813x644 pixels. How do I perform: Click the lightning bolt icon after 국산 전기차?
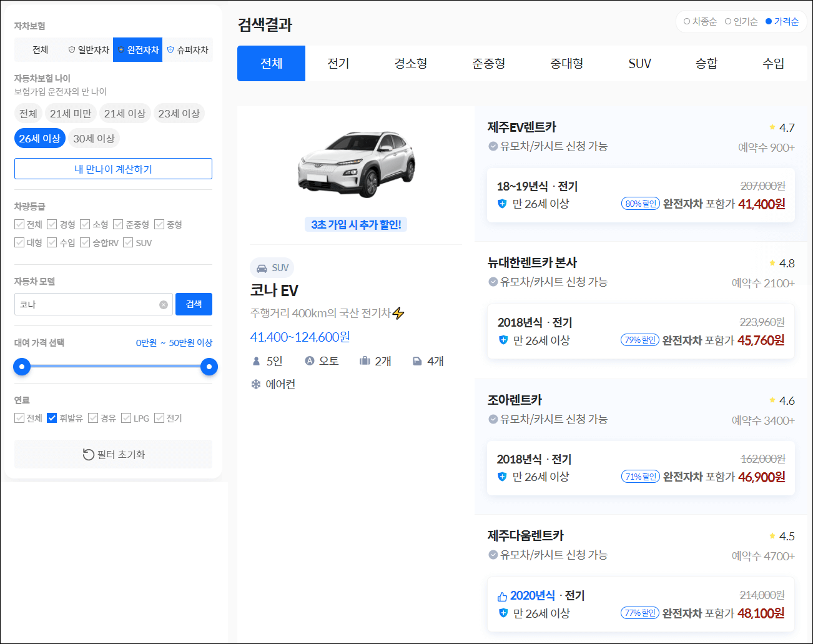coord(398,313)
